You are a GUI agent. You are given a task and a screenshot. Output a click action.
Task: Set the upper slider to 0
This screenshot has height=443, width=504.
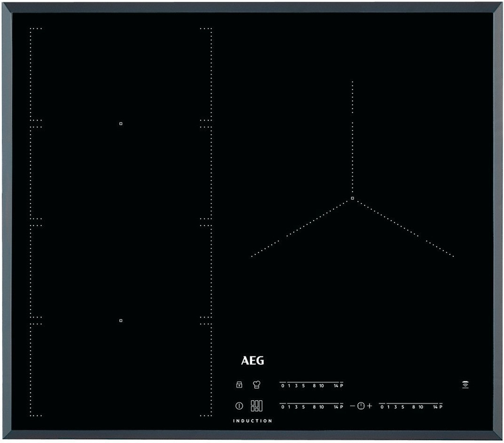pos(283,386)
